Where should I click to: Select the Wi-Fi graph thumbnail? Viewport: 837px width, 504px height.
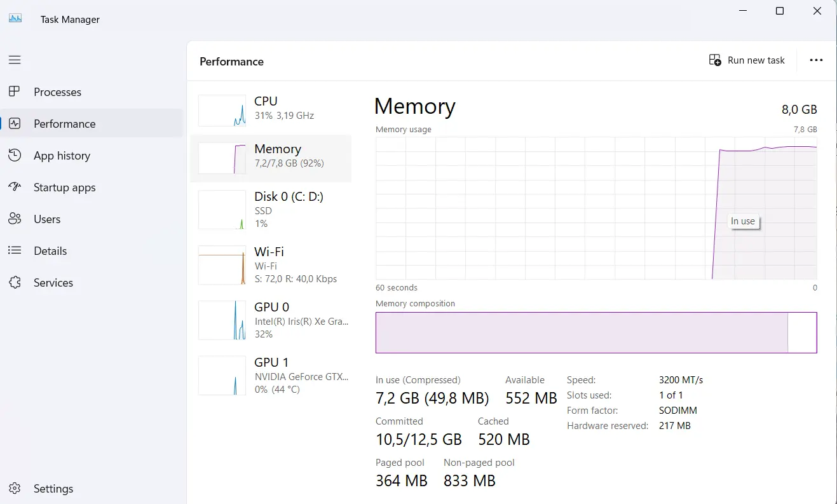coord(222,265)
